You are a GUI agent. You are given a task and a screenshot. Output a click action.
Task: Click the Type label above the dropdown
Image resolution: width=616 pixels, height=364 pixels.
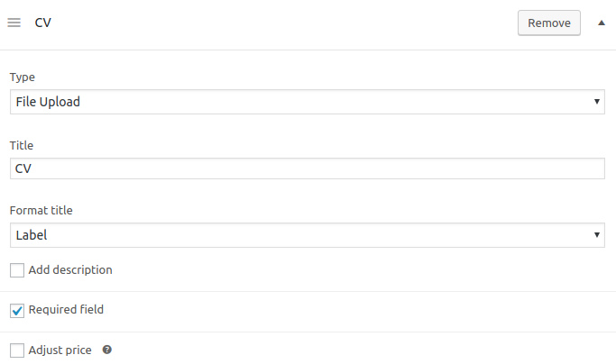pos(23,77)
